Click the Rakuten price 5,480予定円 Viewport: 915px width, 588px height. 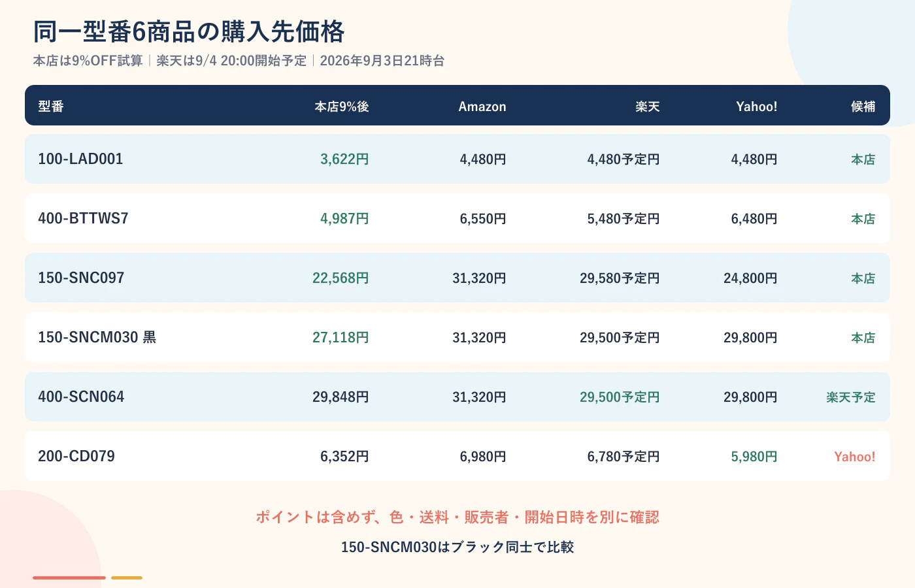point(624,219)
